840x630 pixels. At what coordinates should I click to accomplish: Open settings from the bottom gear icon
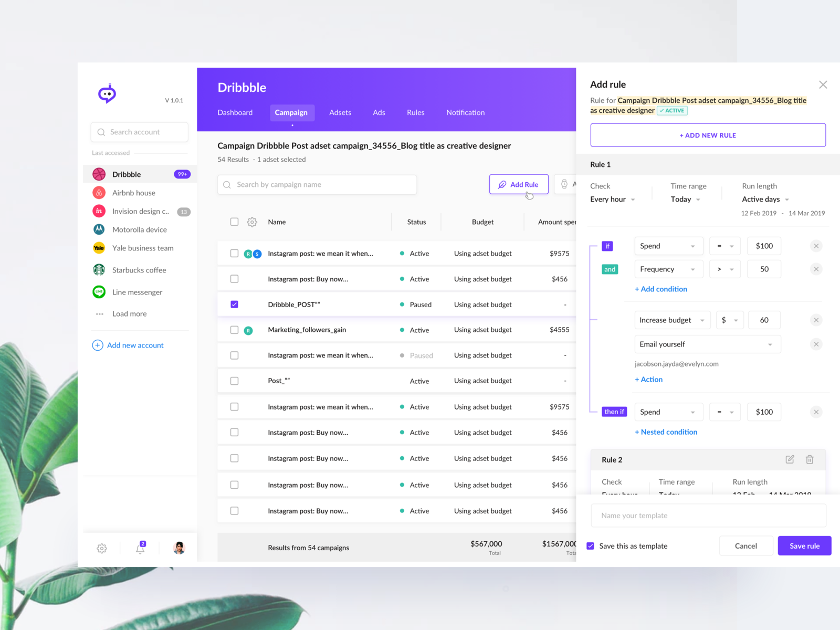point(101,548)
